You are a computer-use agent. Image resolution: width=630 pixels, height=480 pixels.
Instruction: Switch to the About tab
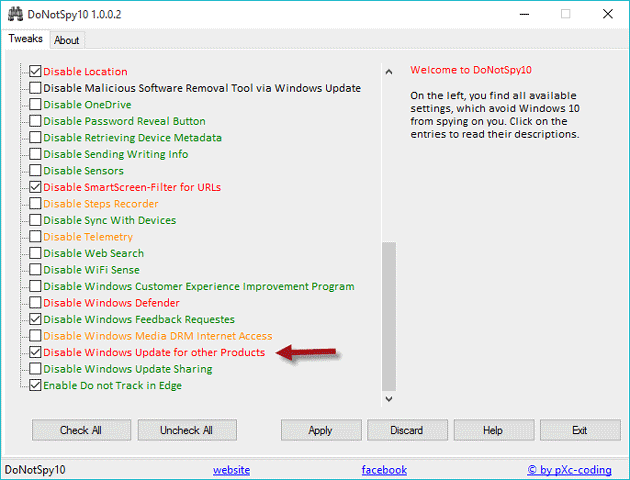pyautogui.click(x=67, y=40)
